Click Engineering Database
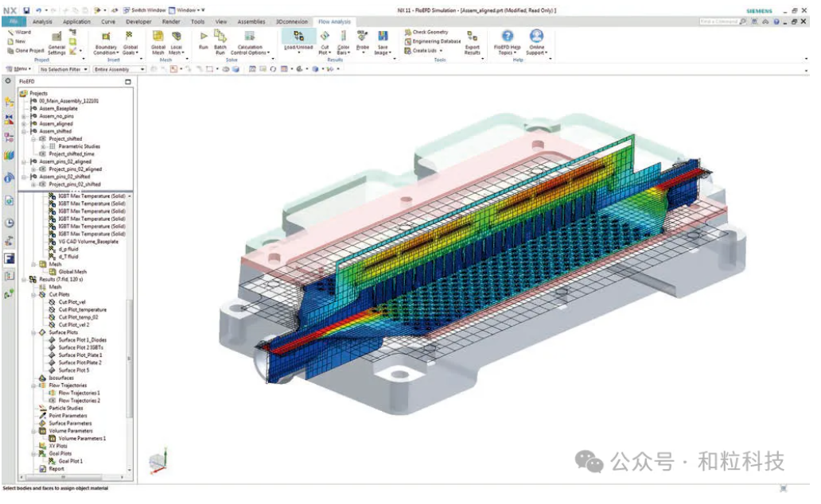The height and width of the screenshot is (504, 821). (x=436, y=41)
